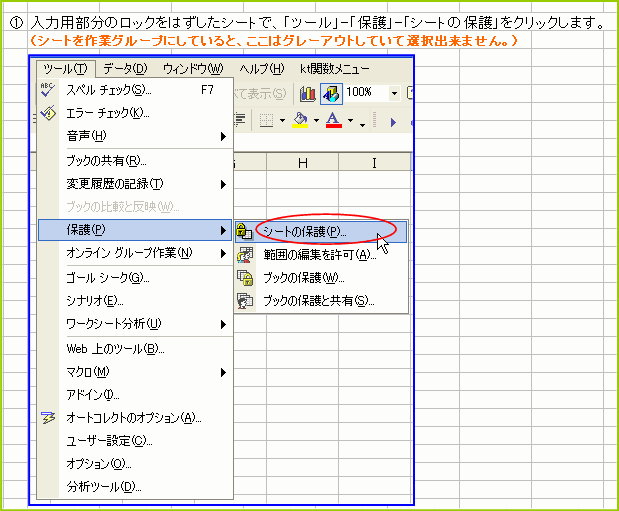
Task: Open the font color dropdown arrow
Action: [x=350, y=120]
